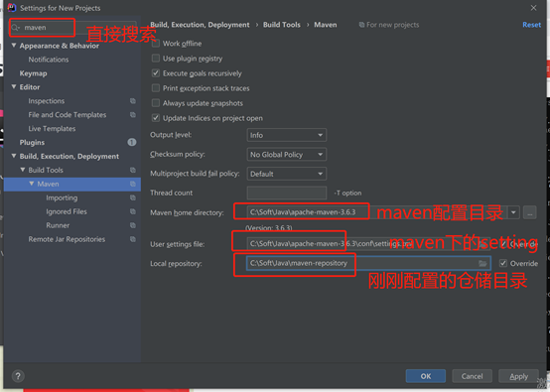Click the copy icon beside Importing
550x392 pixels.
(x=133, y=197)
